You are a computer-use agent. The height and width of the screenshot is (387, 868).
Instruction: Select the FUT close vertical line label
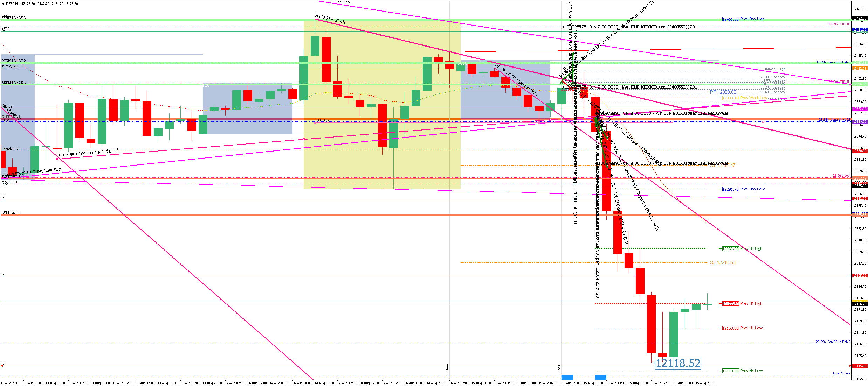point(447,371)
